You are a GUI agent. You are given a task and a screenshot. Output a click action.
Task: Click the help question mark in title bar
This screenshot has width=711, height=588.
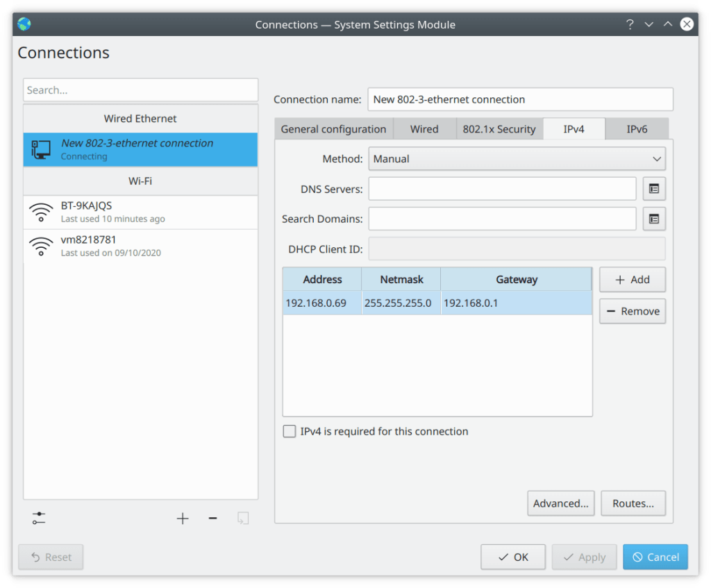(630, 24)
